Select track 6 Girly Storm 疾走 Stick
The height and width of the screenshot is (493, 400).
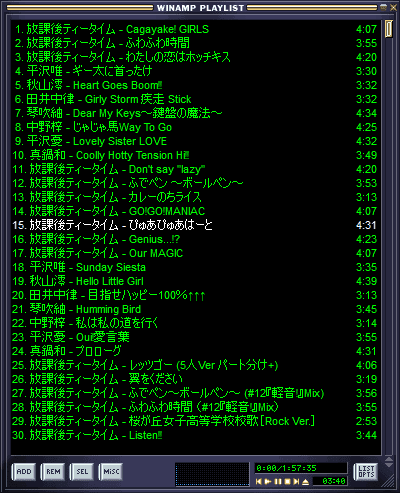[196, 99]
